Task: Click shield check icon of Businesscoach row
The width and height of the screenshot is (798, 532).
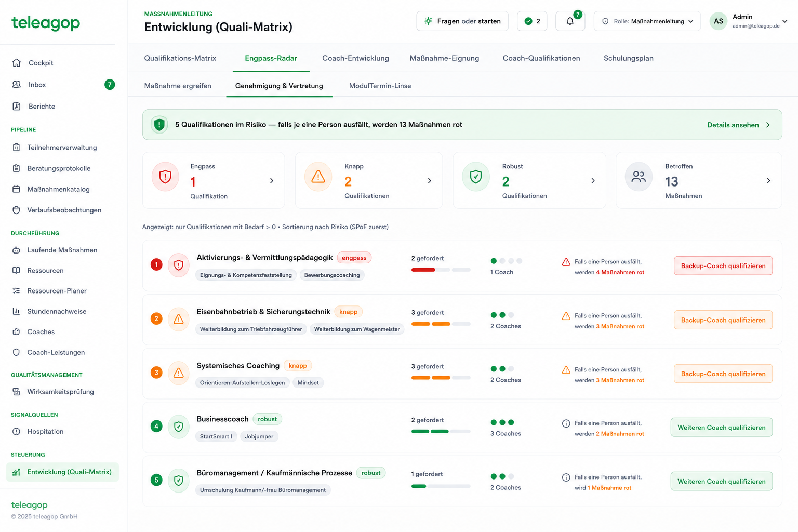Action: point(179,427)
